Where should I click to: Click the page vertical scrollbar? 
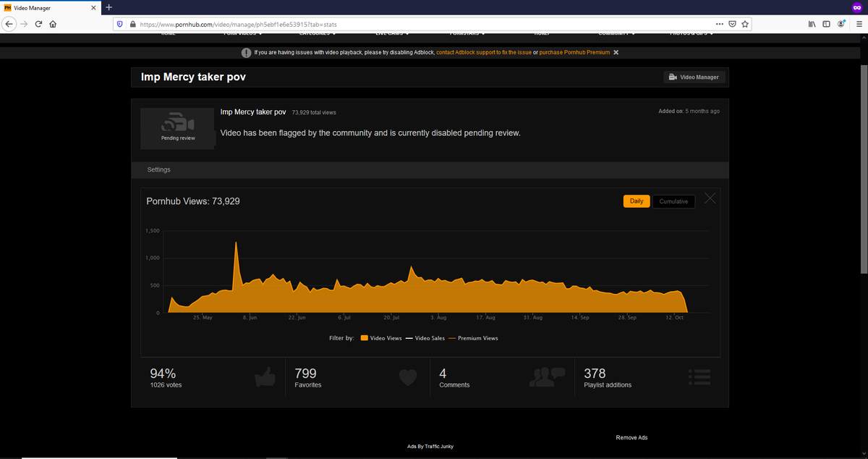click(x=864, y=168)
